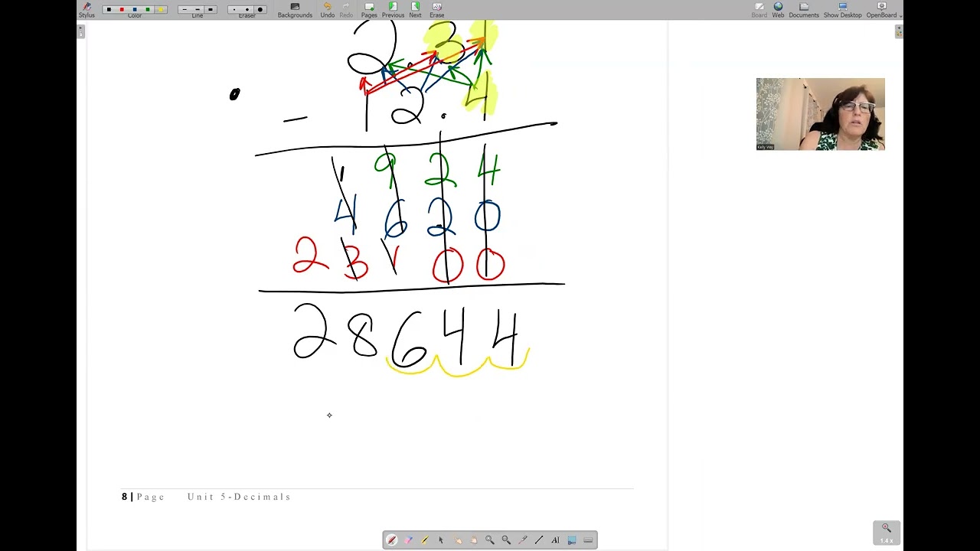Screen dimensions: 980x551
Task: Select the Line drawing tool
Action: pyautogui.click(x=539, y=540)
